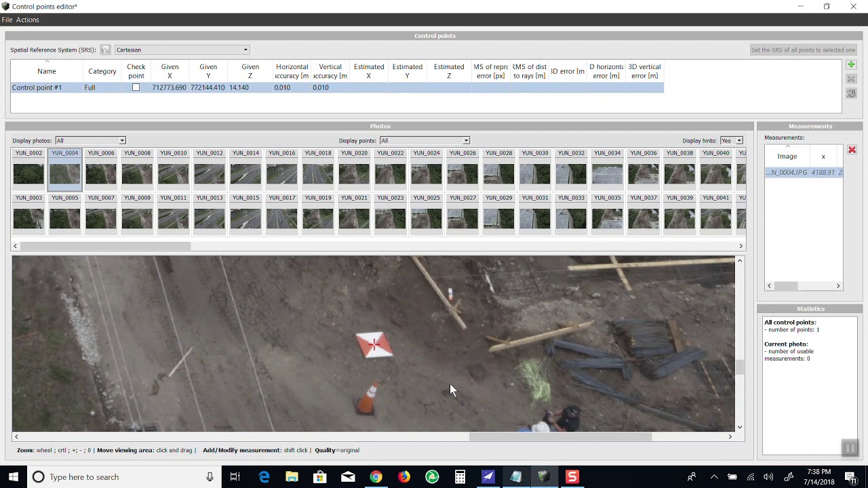Sort the table by Given X column
The width and height of the screenshot is (868, 488).
point(170,70)
